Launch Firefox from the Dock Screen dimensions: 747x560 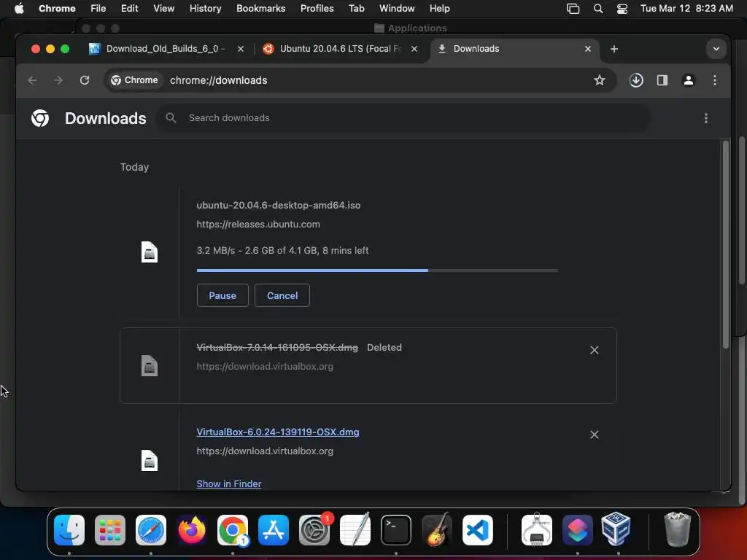(x=192, y=530)
